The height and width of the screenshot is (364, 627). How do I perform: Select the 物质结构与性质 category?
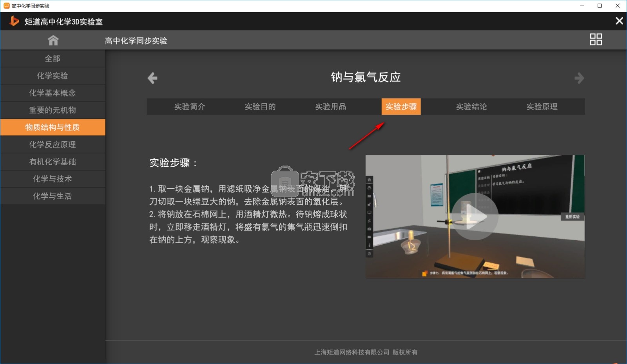tap(53, 127)
